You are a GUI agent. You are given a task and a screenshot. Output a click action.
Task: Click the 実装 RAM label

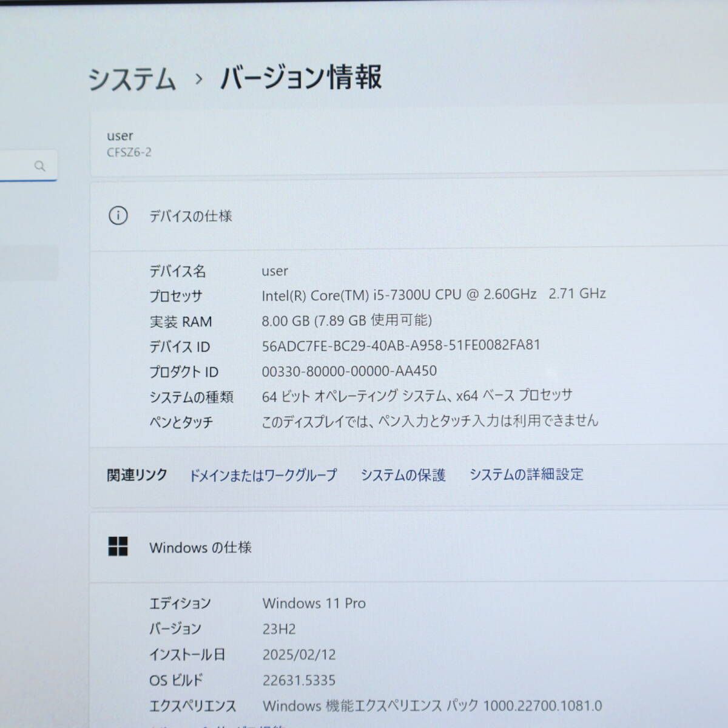[x=181, y=322]
